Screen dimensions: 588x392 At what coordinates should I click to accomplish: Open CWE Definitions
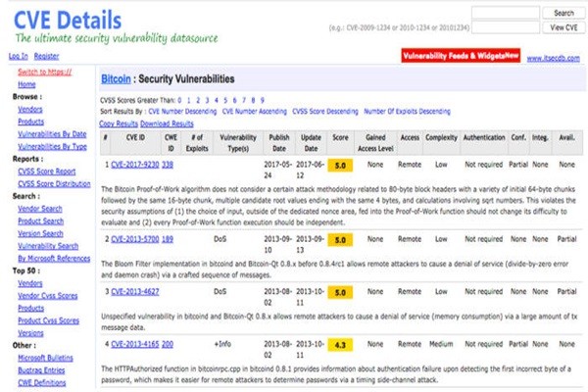click(x=41, y=382)
